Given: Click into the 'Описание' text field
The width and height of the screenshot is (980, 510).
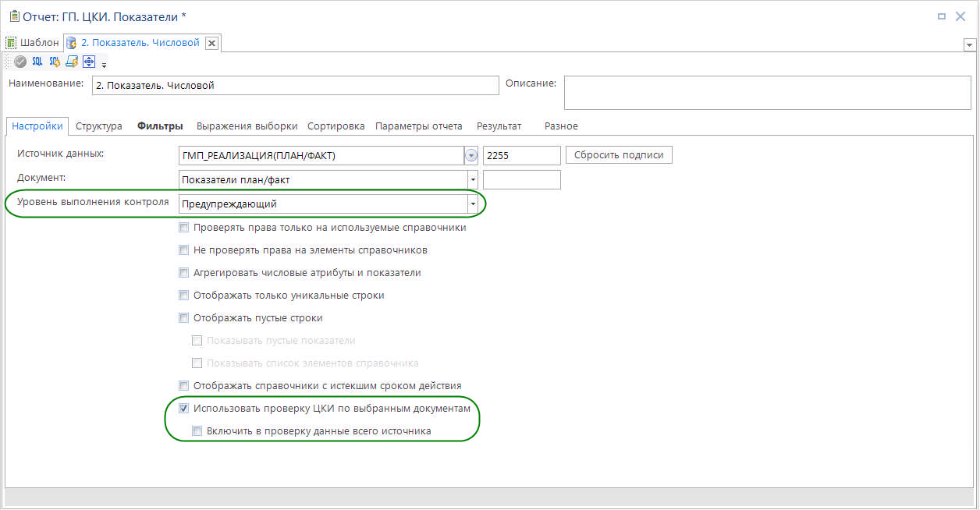Looking at the screenshot, I should click(767, 92).
